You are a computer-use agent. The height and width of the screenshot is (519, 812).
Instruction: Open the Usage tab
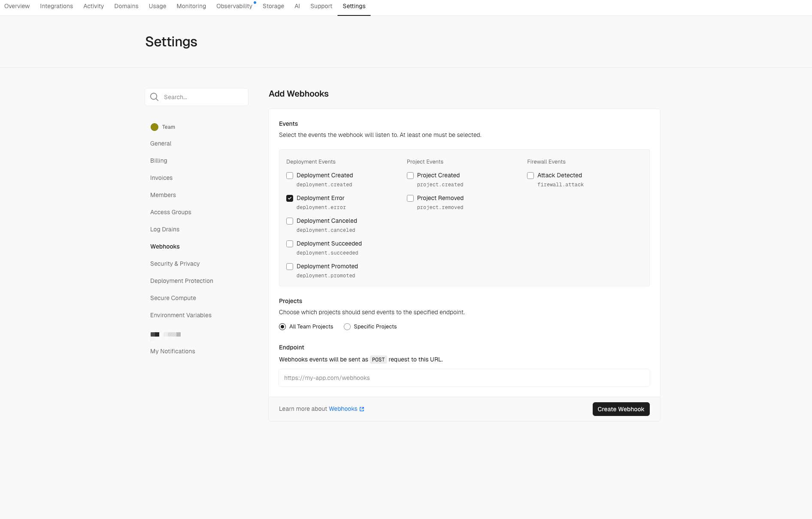pos(158,6)
